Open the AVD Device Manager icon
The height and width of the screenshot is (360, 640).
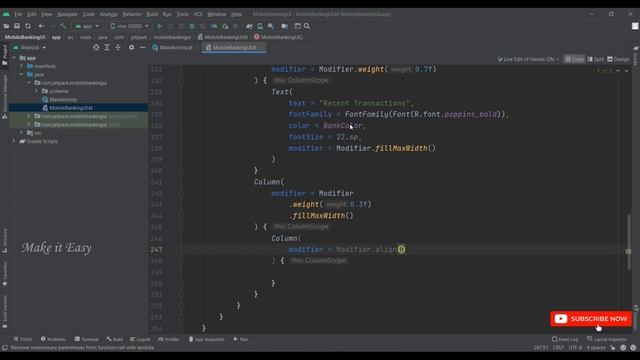260,26
